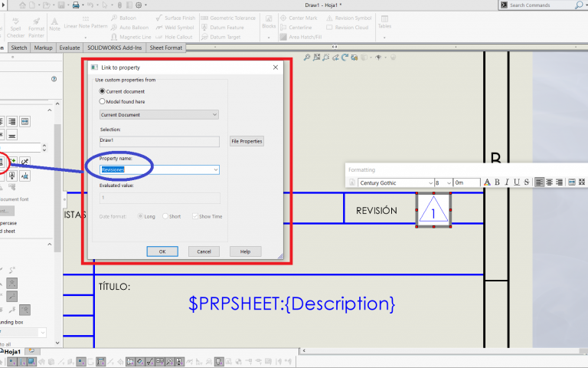Image resolution: width=588 pixels, height=368 pixels.
Task: Apply Underline from the Formatting toolbar
Action: pos(516,182)
